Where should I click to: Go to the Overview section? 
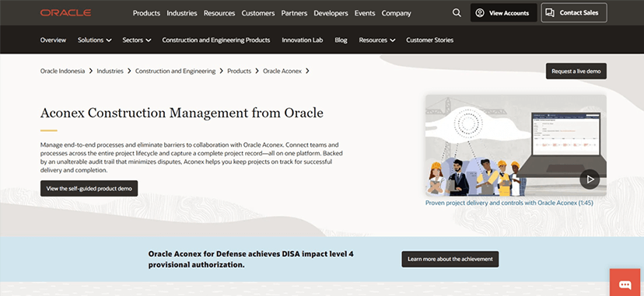click(x=53, y=40)
